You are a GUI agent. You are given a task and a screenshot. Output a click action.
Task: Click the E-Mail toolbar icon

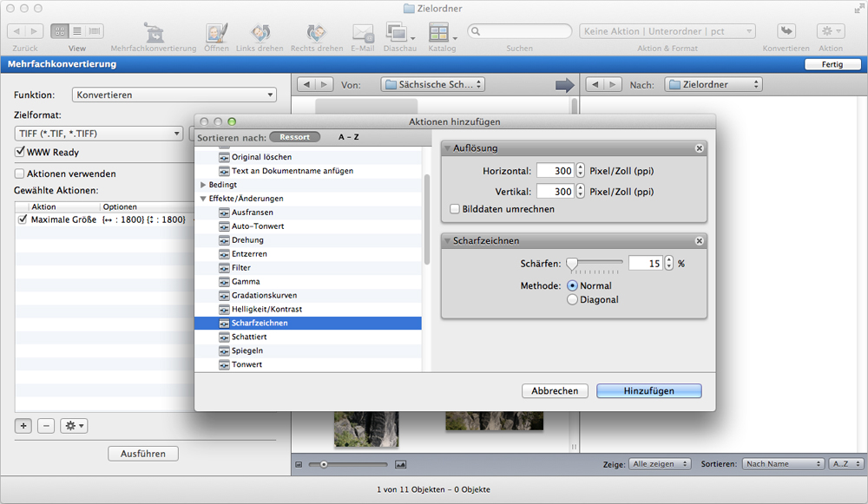(x=362, y=33)
